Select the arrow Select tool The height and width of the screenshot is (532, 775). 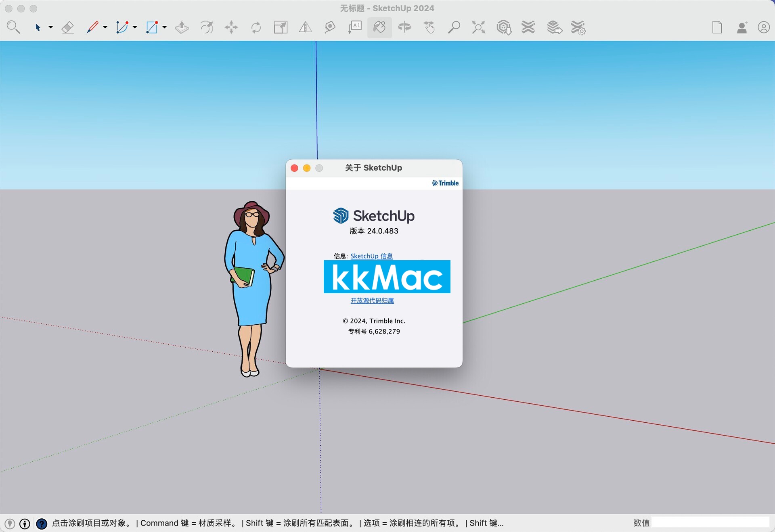click(38, 27)
